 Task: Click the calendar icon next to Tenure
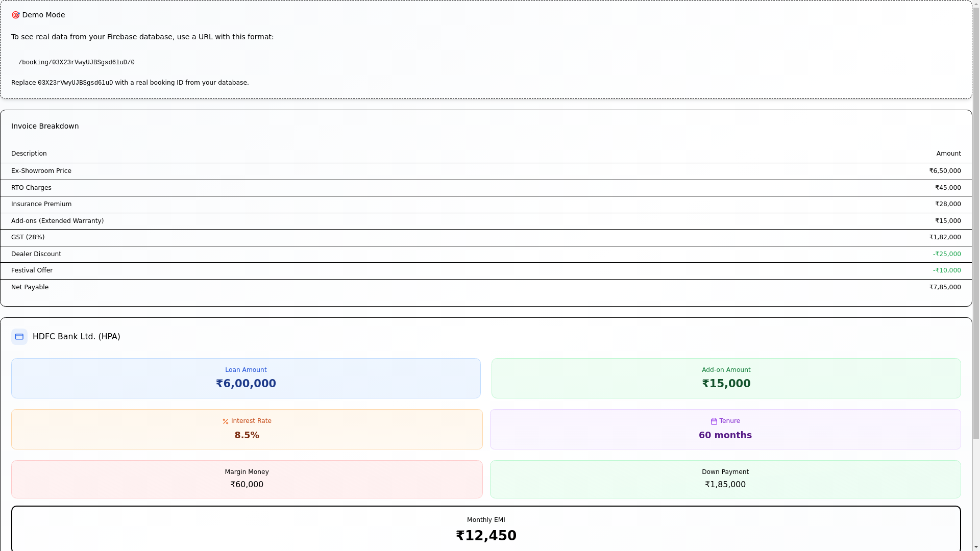tap(714, 421)
